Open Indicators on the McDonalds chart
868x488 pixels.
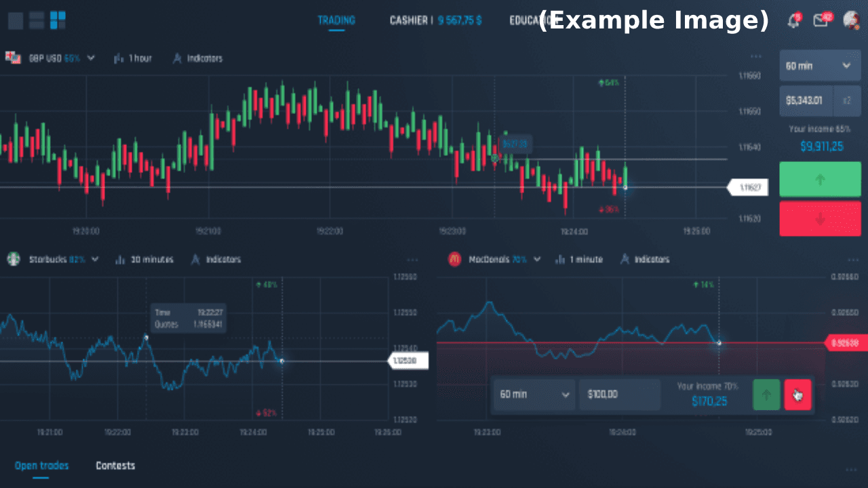[645, 260]
